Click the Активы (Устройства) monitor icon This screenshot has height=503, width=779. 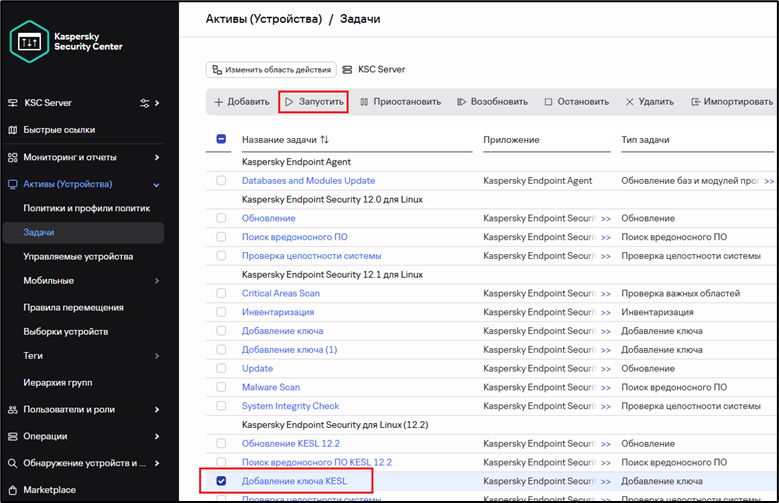point(13,184)
